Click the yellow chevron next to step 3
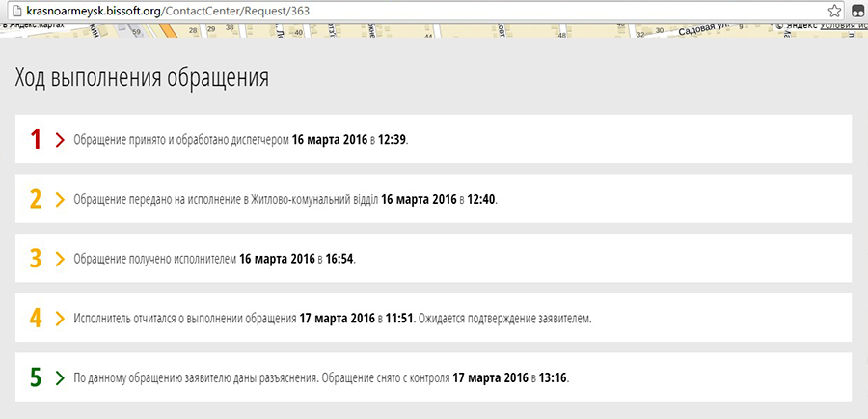868x419 pixels. [x=60, y=259]
